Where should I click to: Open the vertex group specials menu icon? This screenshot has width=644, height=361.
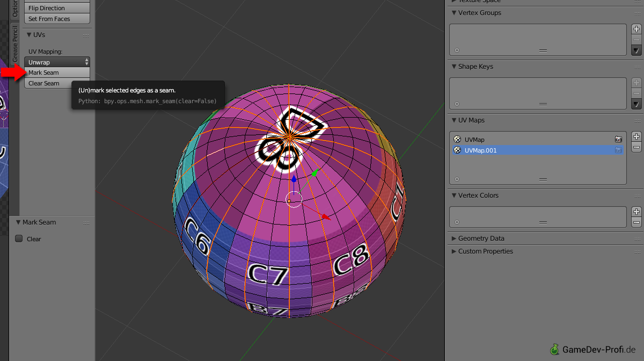point(638,49)
